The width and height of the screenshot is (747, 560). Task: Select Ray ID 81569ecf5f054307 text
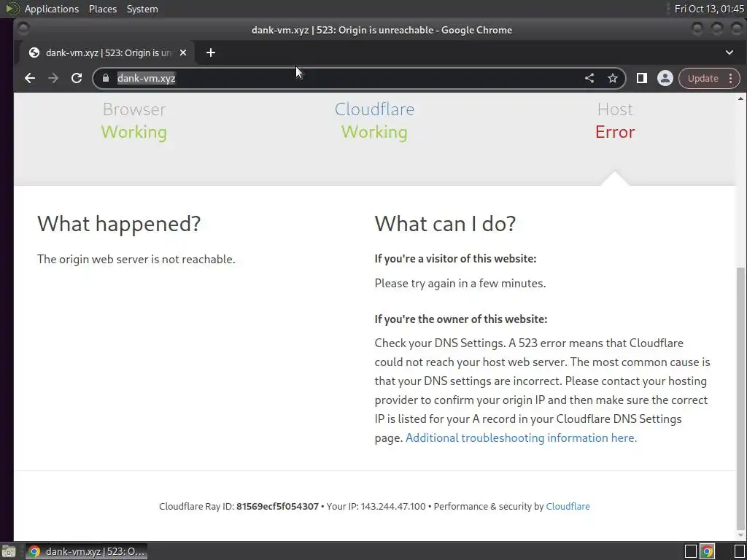coord(277,506)
